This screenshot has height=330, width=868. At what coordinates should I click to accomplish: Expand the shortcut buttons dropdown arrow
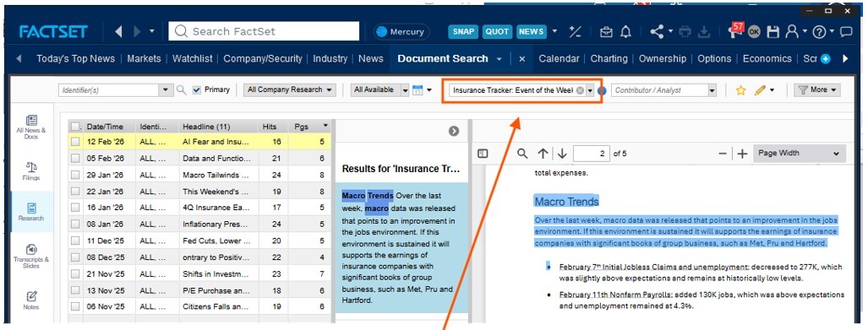[555, 31]
